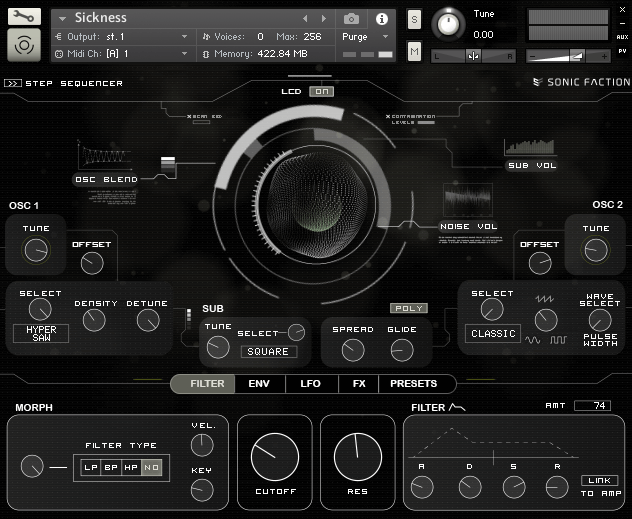Image resolution: width=632 pixels, height=519 pixels.
Task: Show instrument info with the i icon
Action: pyautogui.click(x=382, y=19)
